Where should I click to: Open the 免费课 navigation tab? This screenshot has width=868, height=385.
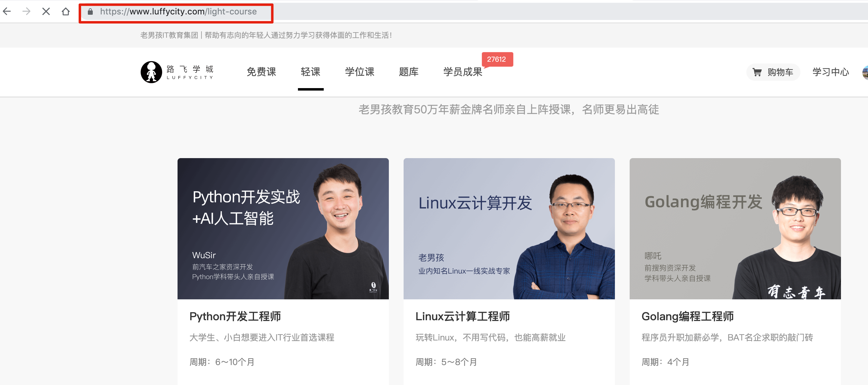pyautogui.click(x=261, y=72)
